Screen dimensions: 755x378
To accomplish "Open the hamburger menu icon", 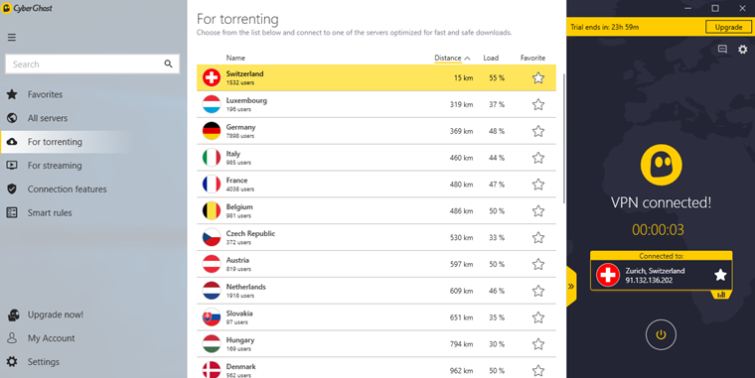I will pos(12,38).
